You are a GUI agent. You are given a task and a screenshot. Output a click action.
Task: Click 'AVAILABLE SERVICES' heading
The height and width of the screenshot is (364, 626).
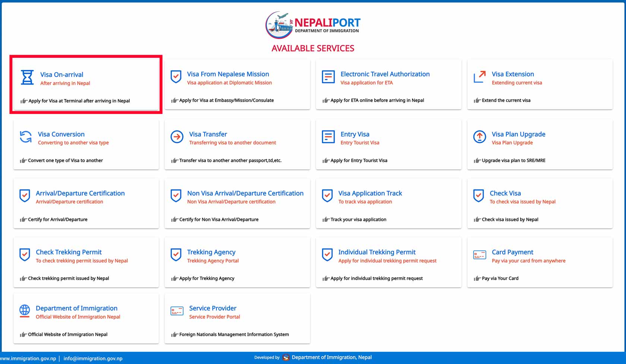point(313,48)
